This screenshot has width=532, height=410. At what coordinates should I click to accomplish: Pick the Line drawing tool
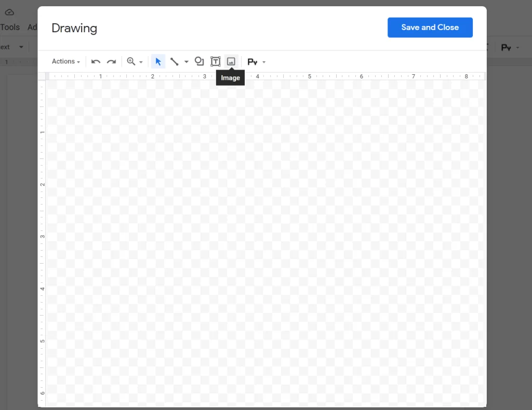(175, 61)
